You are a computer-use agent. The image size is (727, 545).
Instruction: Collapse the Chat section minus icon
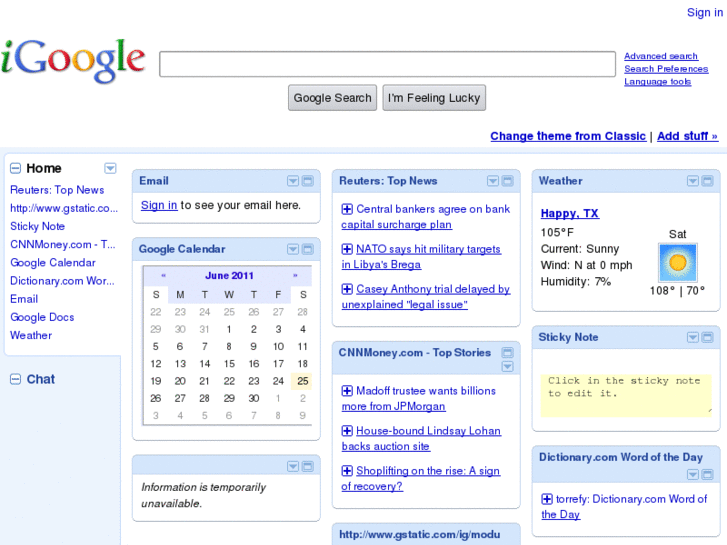tap(15, 379)
